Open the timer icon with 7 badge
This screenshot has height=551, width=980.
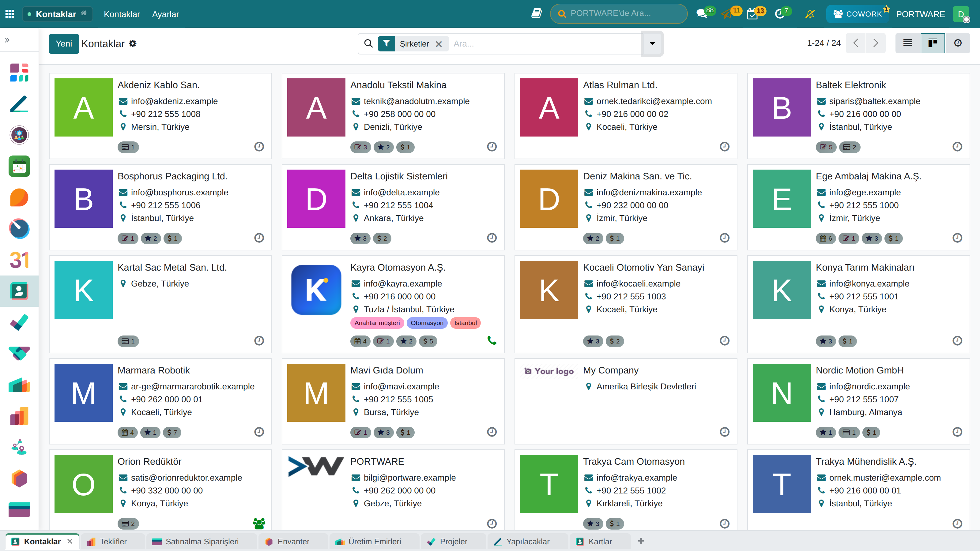[x=779, y=14]
